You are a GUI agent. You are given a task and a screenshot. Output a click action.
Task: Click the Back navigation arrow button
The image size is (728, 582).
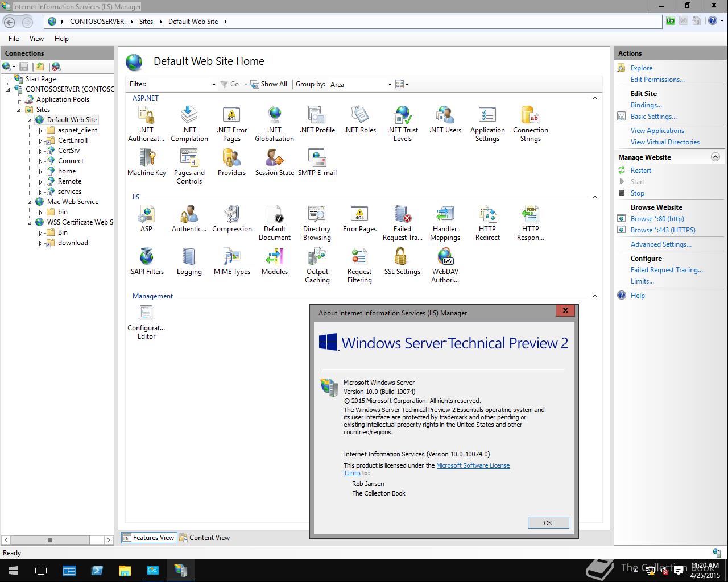coord(10,22)
